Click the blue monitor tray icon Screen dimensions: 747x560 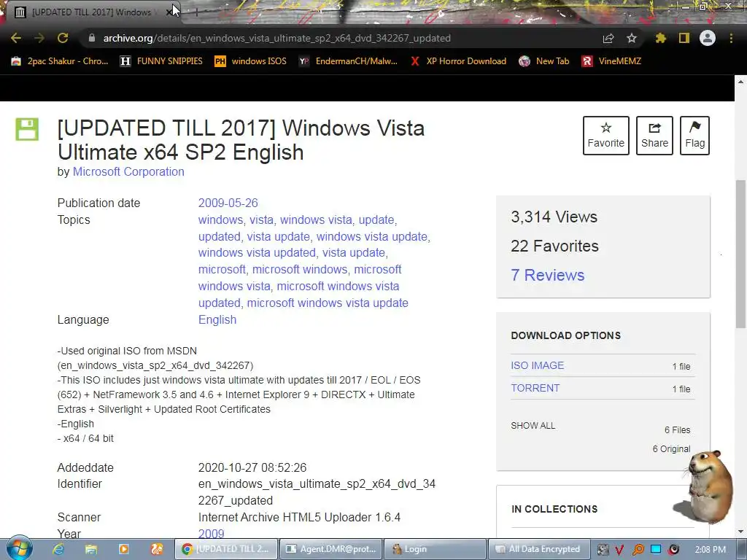656,549
